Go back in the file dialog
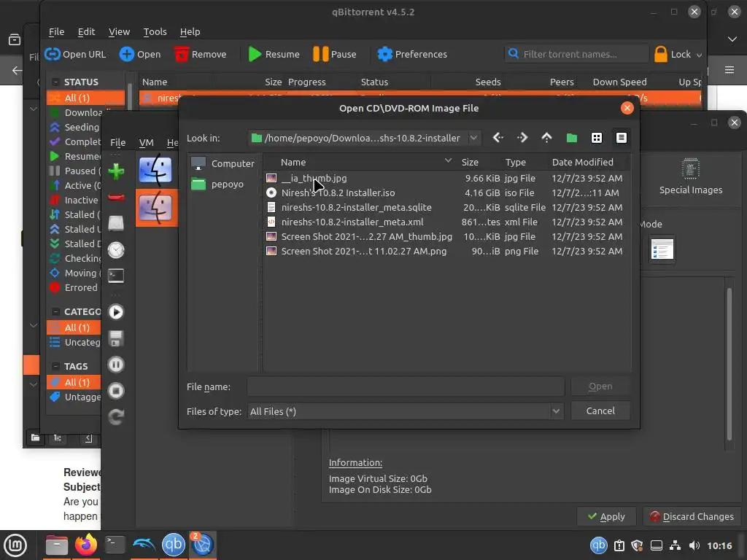 tap(498, 138)
